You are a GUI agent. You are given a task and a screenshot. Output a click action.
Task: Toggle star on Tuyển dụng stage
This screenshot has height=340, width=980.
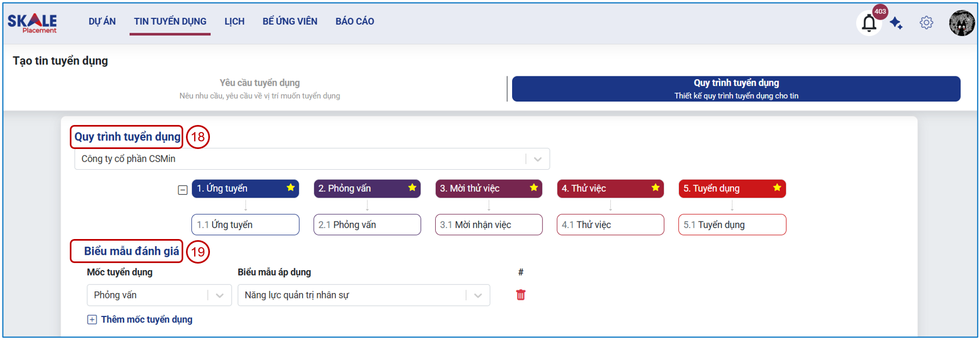(x=777, y=188)
